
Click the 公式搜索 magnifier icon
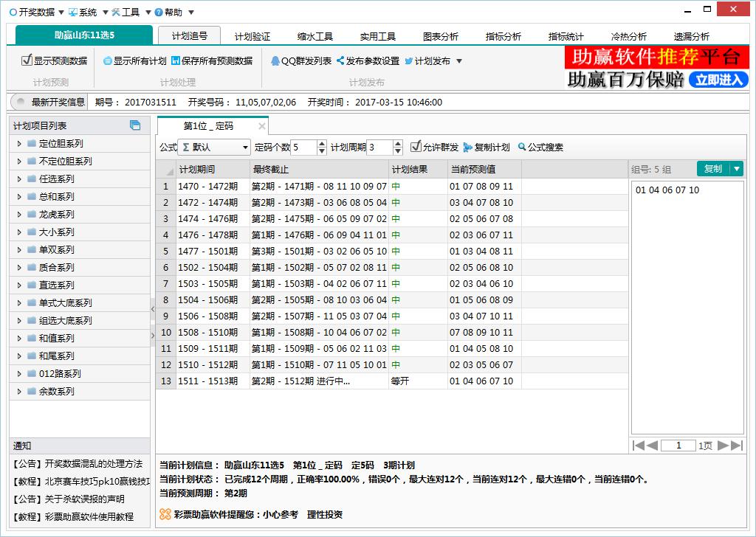[522, 148]
